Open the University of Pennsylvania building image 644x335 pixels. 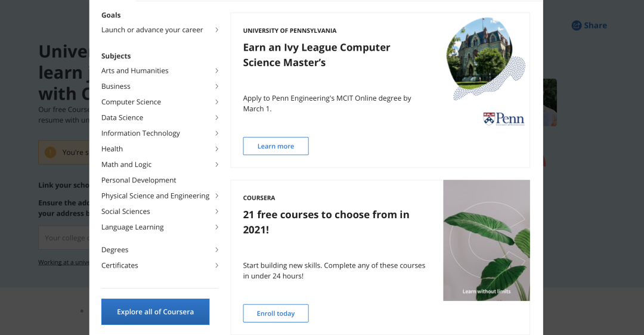[485, 58]
